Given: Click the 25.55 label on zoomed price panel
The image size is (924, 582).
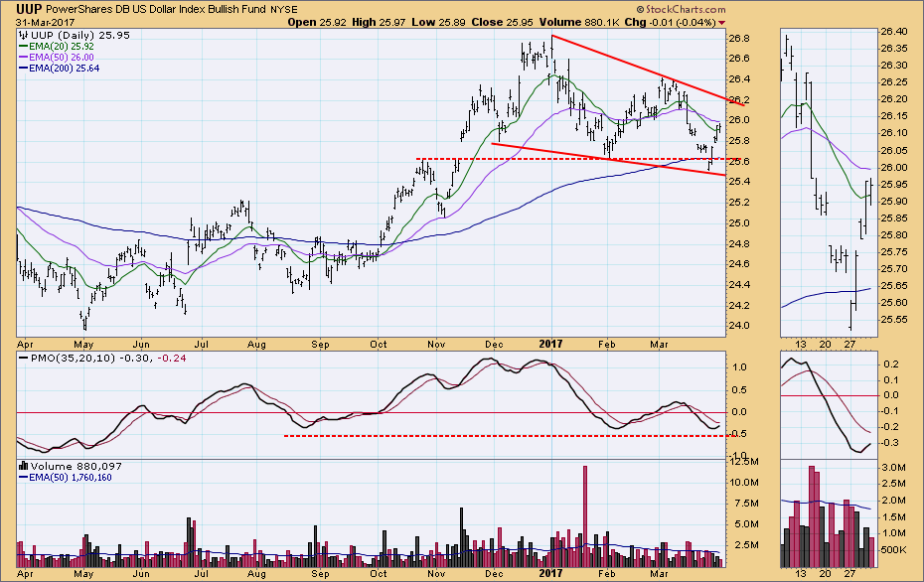Looking at the screenshot, I should [893, 320].
